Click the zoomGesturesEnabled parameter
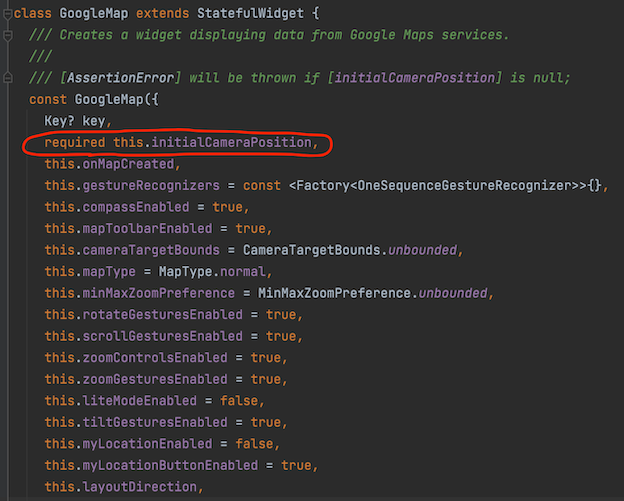 (166, 379)
